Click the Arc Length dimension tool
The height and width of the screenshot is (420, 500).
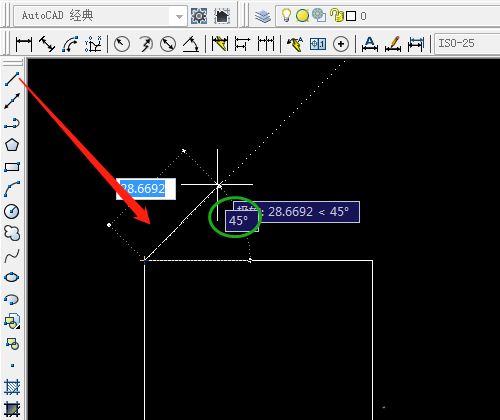[70, 44]
